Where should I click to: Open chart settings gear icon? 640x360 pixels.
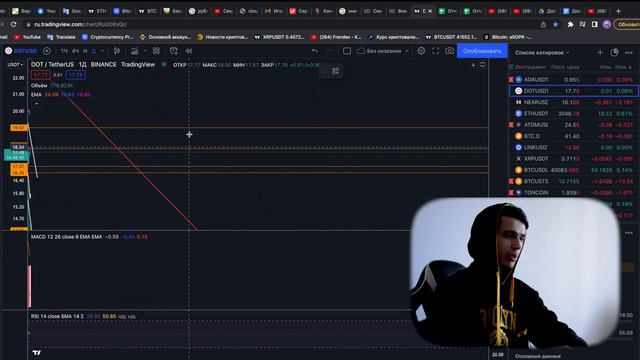[x=421, y=51]
